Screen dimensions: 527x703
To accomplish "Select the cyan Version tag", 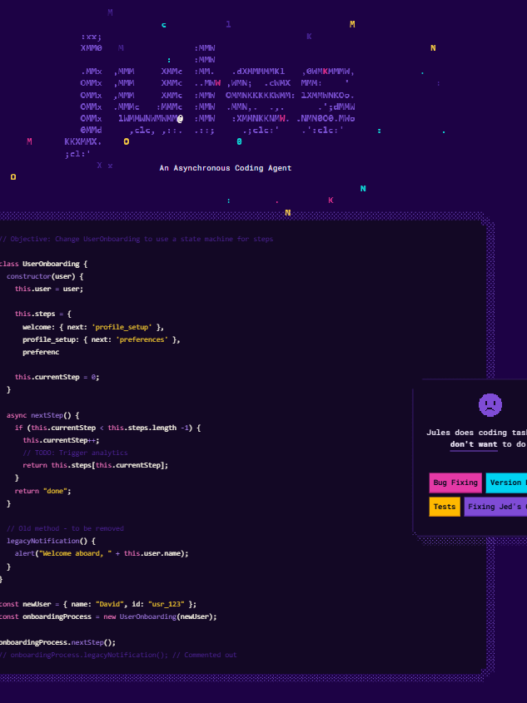I will 506,483.
